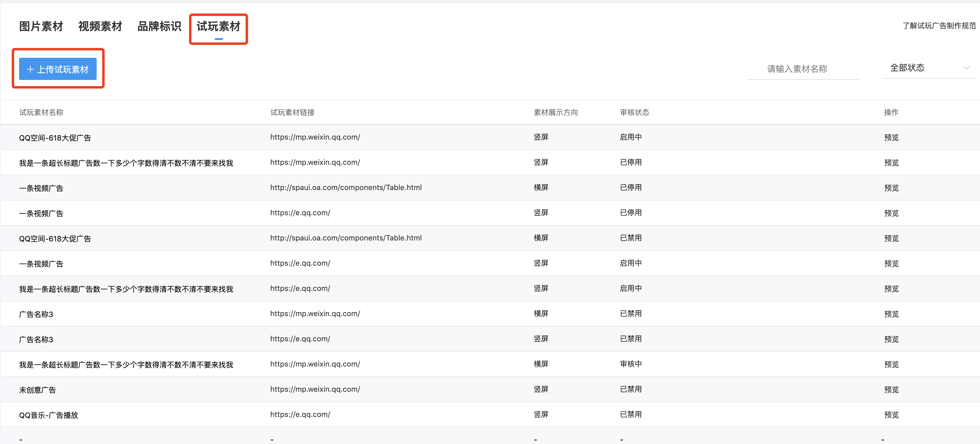Click 启用中 status in long-title e.qq.com row

click(631, 288)
